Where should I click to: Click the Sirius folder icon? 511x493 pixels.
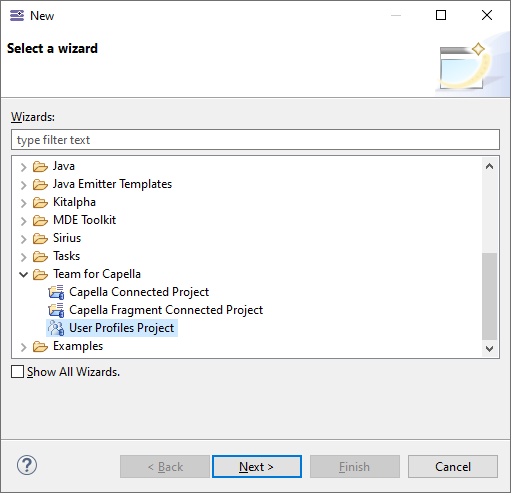(x=40, y=238)
